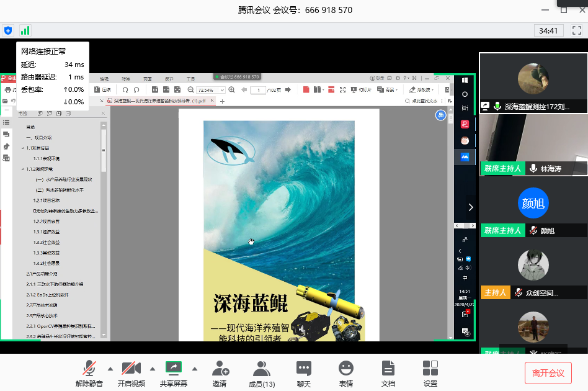
Task: Click the blue shield meeting info icon
Action: [x=8, y=30]
